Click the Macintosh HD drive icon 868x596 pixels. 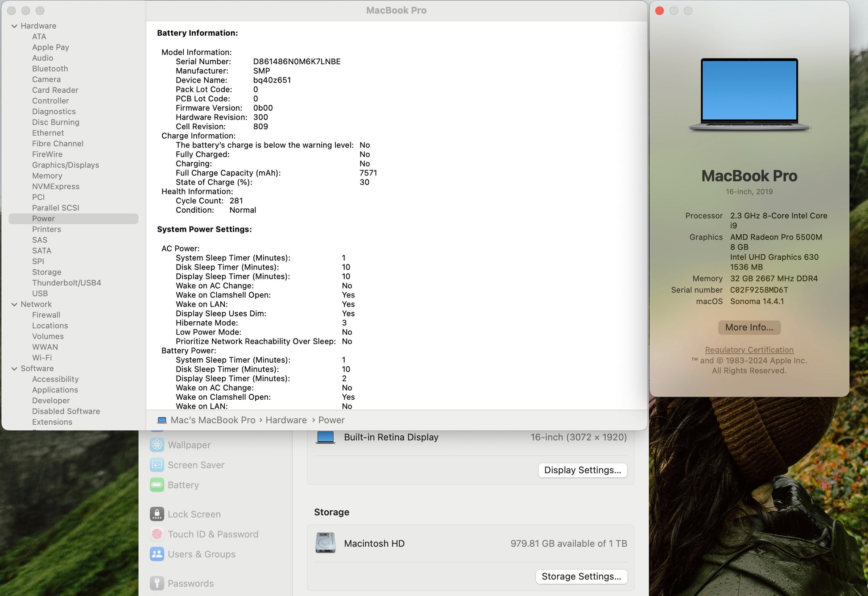325,543
